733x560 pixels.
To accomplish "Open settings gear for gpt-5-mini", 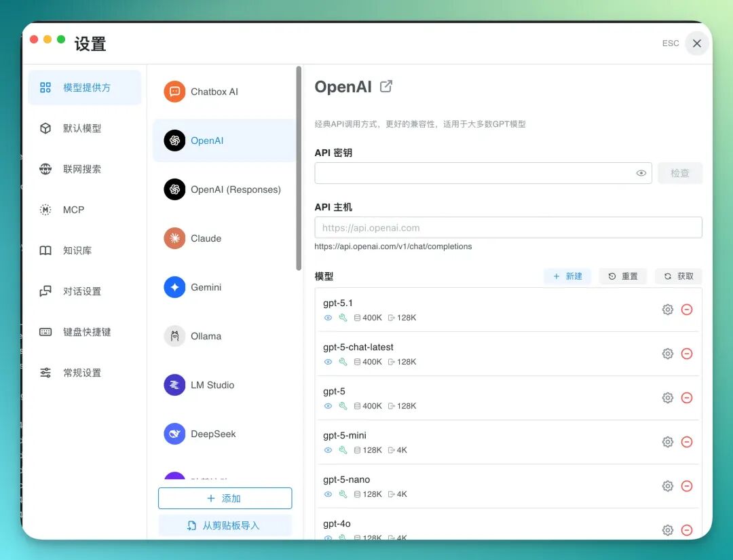I will [668, 442].
